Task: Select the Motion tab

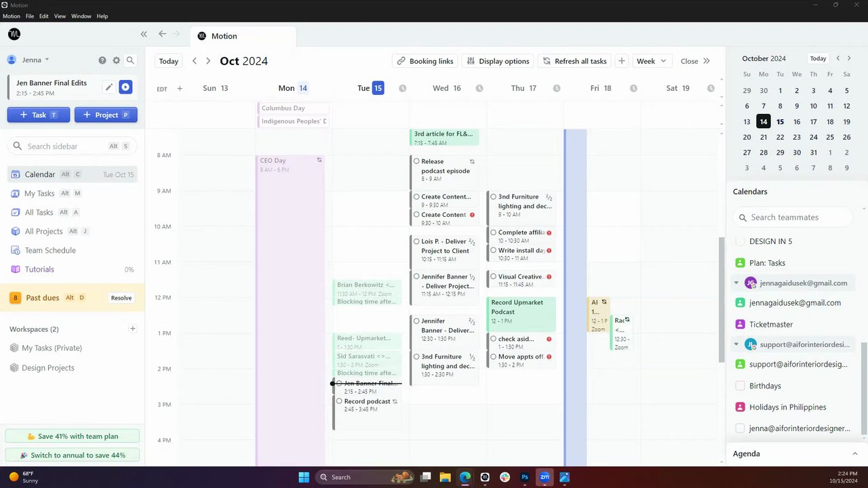Action: click(242, 36)
